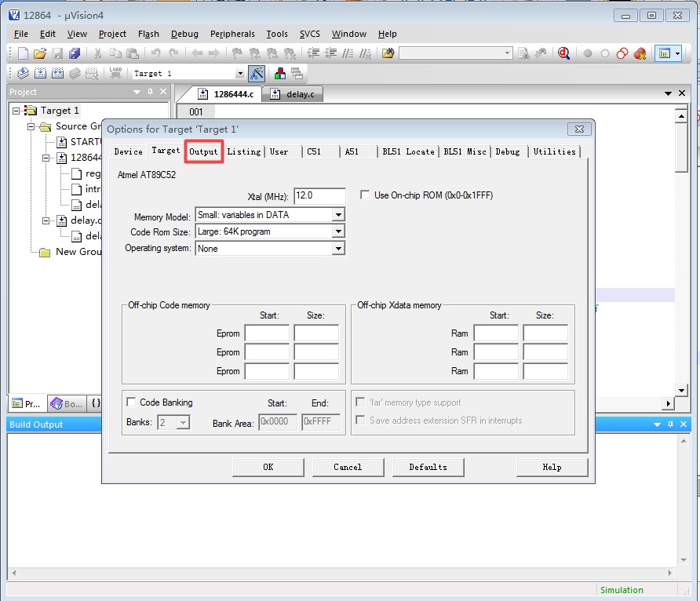Open the Operating system dropdown
The height and width of the screenshot is (601, 700).
tap(338, 249)
